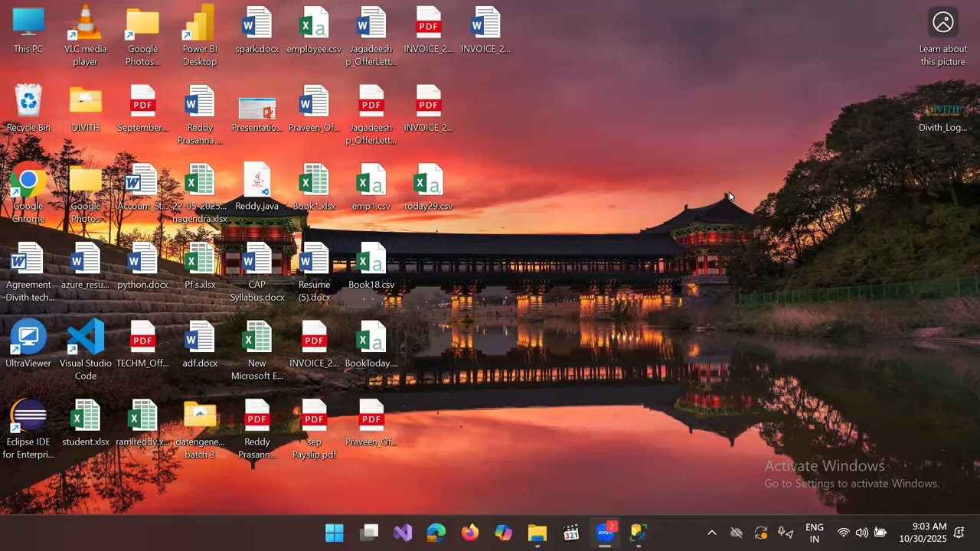
Task: Select the student.xlsx spreadsheet
Action: pyautogui.click(x=85, y=423)
